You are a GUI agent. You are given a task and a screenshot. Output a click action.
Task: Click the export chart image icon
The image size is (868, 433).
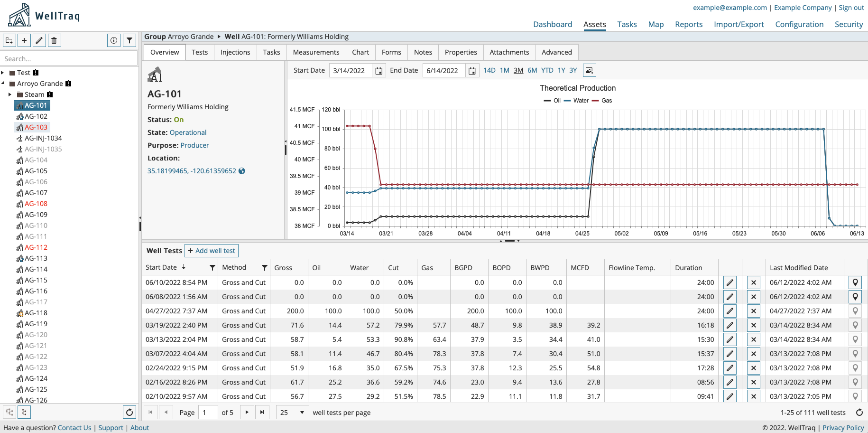tap(589, 70)
